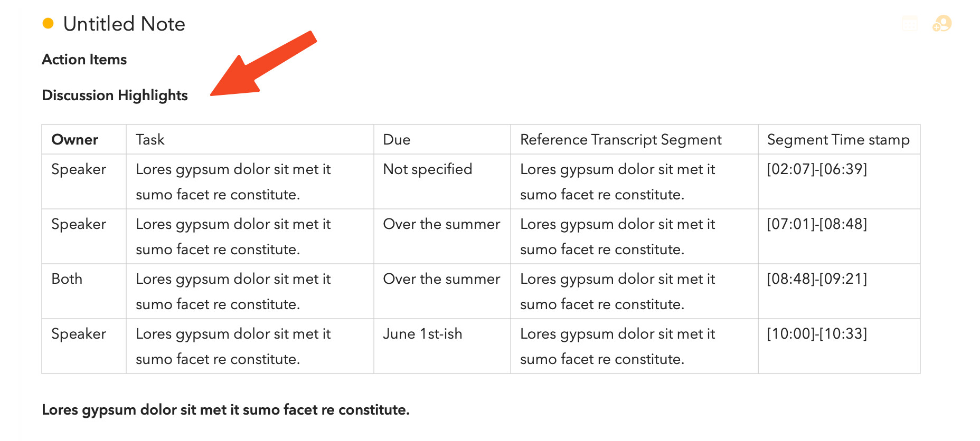Click the yellow dot beside the note title
980x441 pixels.
coord(48,23)
